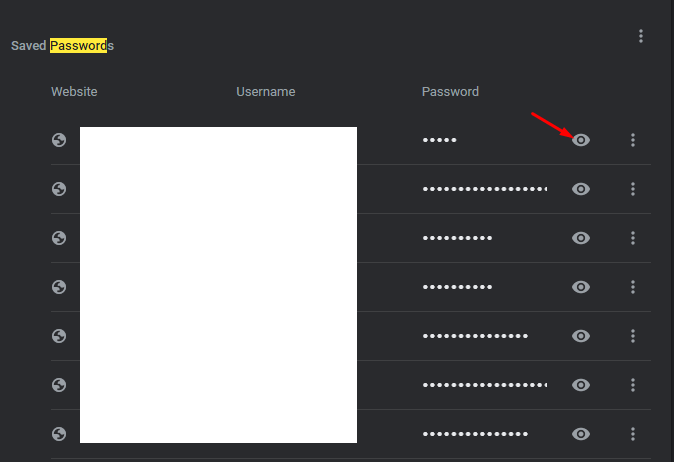Open Saved Passwords header more actions menu
Screen dimensions: 674x462
click(x=641, y=36)
